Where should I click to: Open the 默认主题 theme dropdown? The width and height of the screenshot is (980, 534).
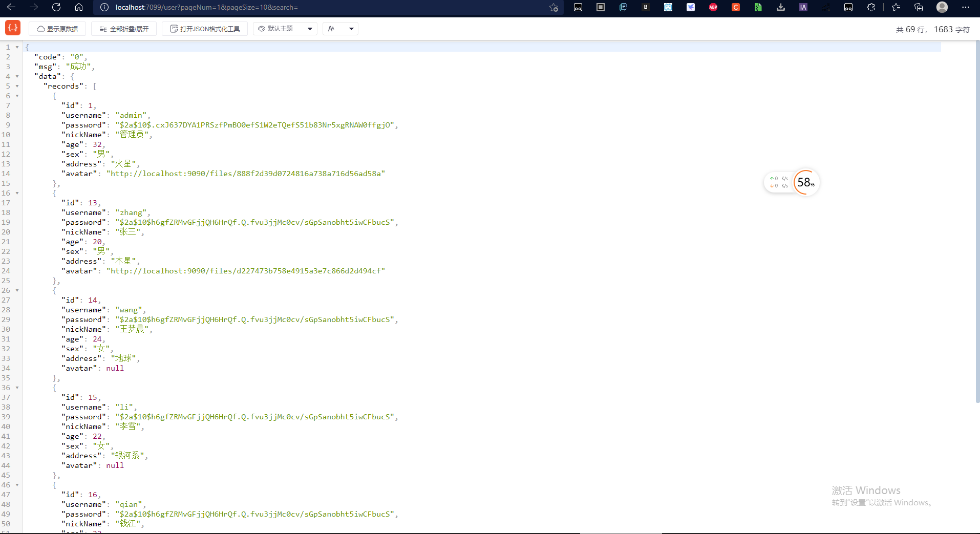tap(285, 29)
